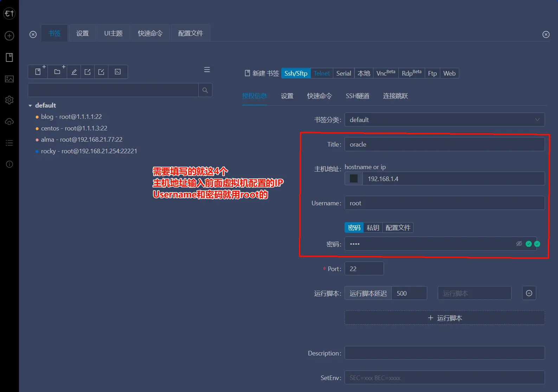Open the 书签分类 default dropdown
The height and width of the screenshot is (392, 558).
pyautogui.click(x=444, y=120)
